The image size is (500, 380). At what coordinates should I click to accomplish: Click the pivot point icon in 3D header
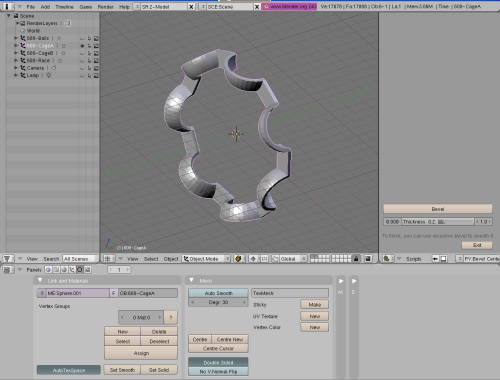pos(253,259)
